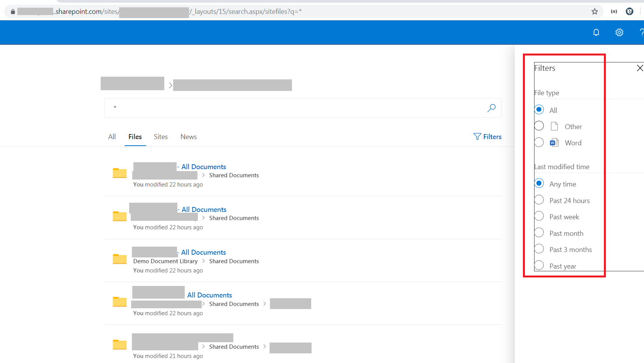644x363 pixels.
Task: Click the folder icon of the Demo Document Library result
Action: (120, 259)
